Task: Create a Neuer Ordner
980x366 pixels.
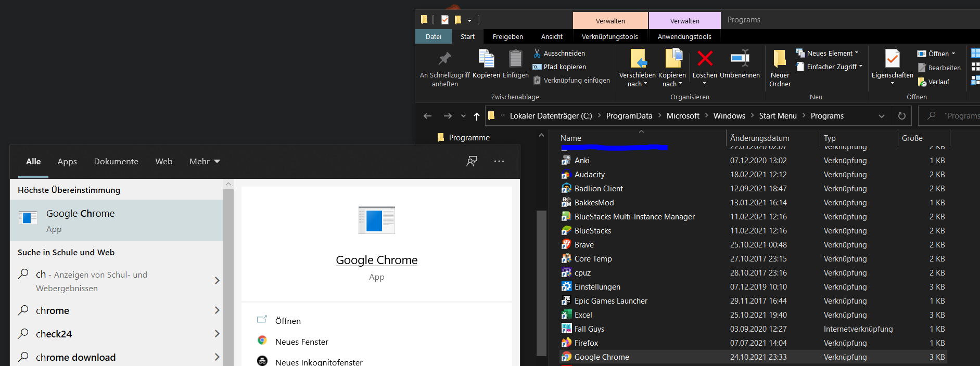Action: point(780,68)
